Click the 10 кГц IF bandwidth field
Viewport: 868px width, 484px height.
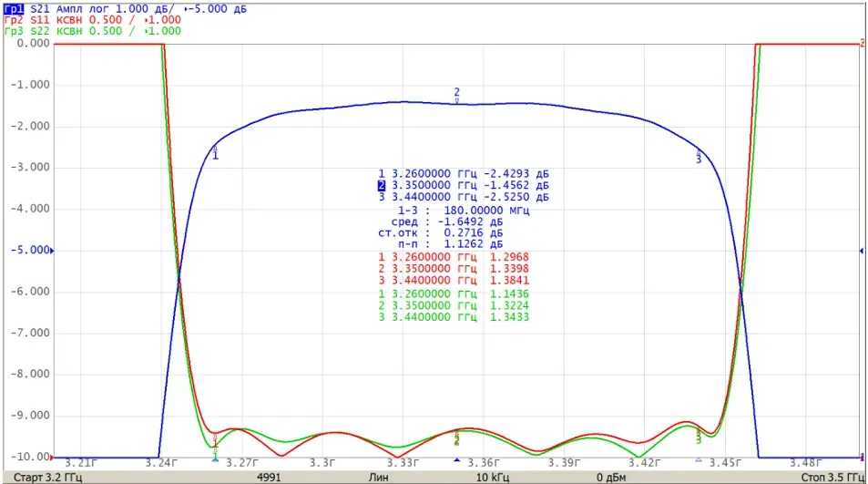[x=493, y=478]
